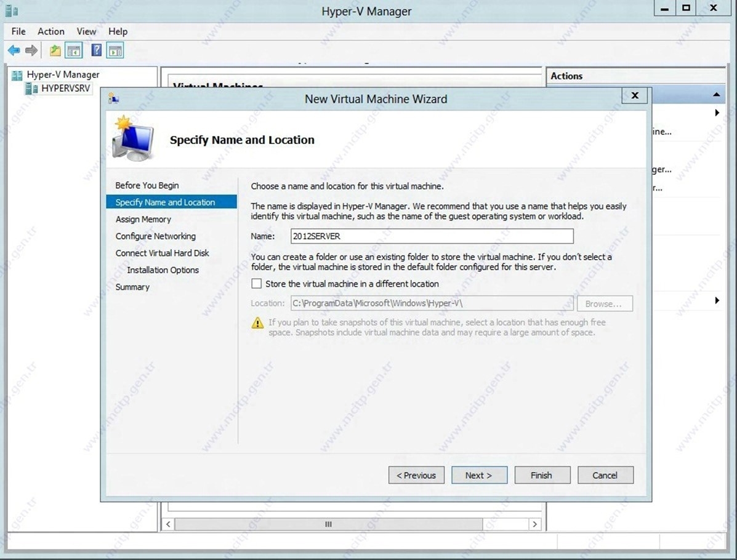
Task: Open the Help menu
Action: click(118, 31)
